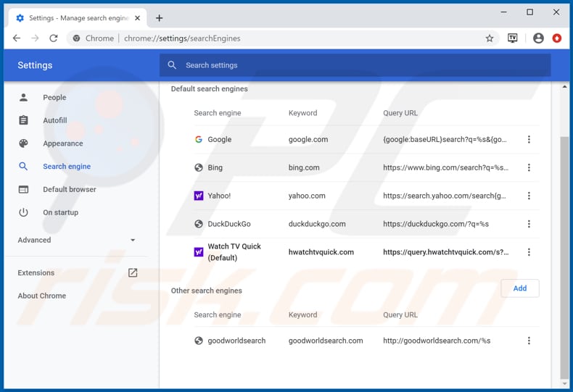This screenshot has height=392, width=573.
Task: Select the Settings browser tab
Action: 78,18
